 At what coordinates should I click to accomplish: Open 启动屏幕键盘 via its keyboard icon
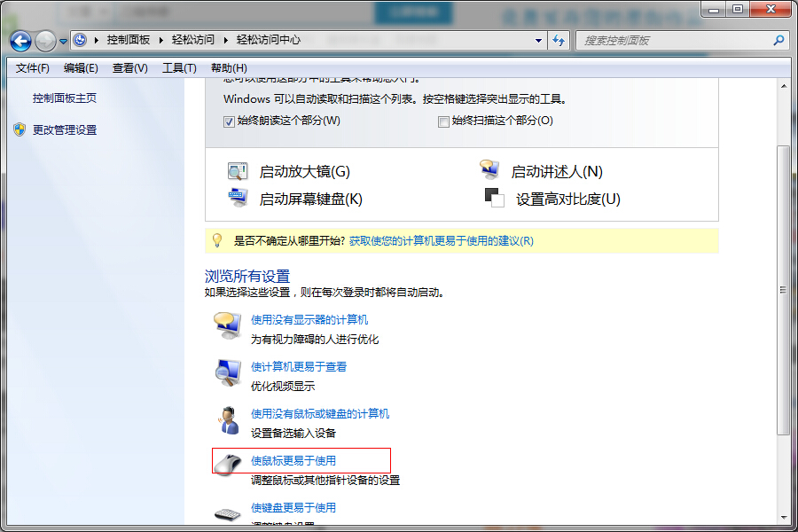click(238, 198)
